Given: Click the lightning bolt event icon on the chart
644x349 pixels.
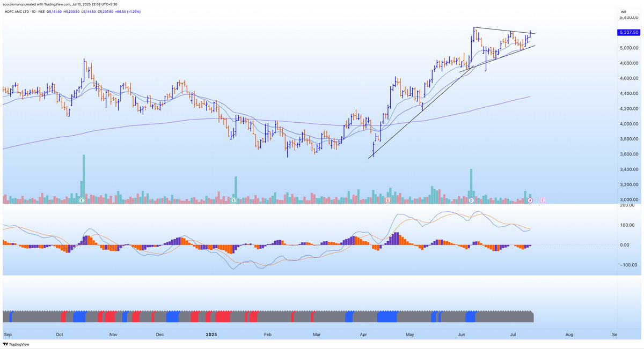Looking at the screenshot, I should (x=530, y=200).
